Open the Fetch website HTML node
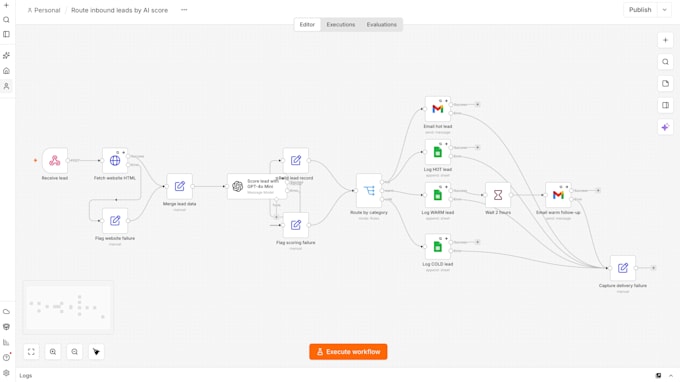 click(x=115, y=160)
